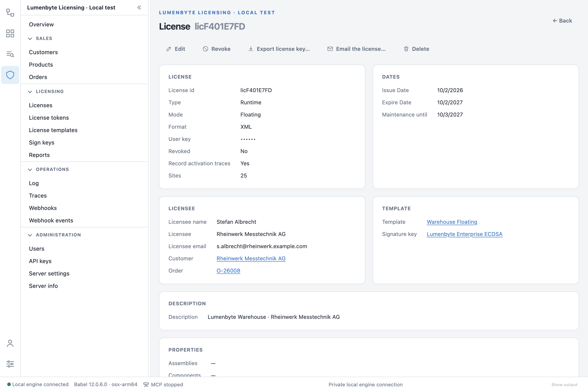Click the Delete trash button

tap(416, 49)
